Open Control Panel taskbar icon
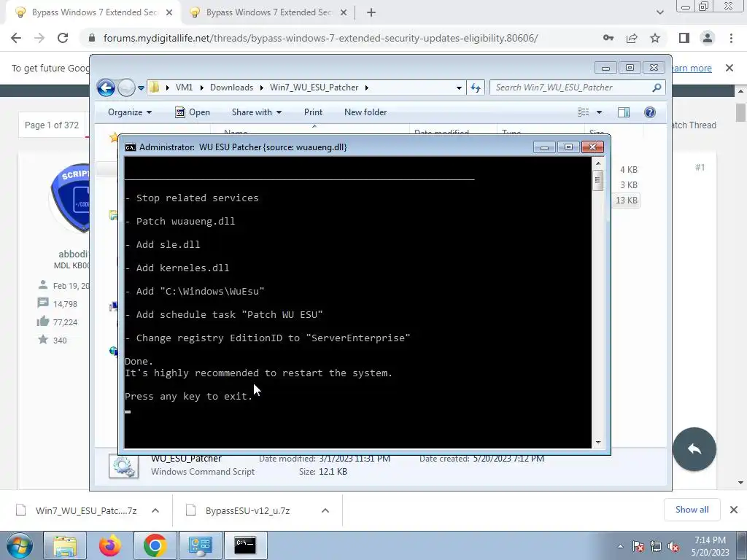747x560 pixels. pyautogui.click(x=200, y=545)
